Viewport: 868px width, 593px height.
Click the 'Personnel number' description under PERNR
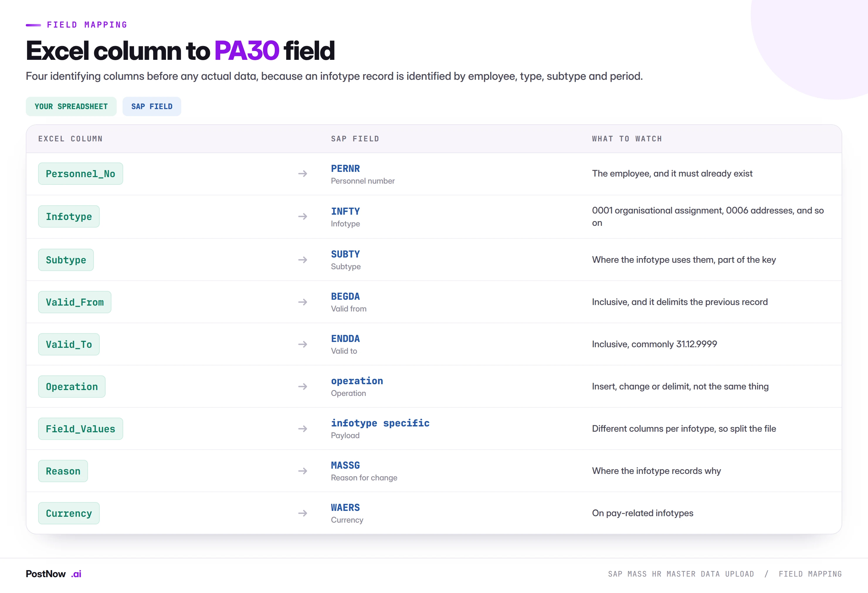363,181
